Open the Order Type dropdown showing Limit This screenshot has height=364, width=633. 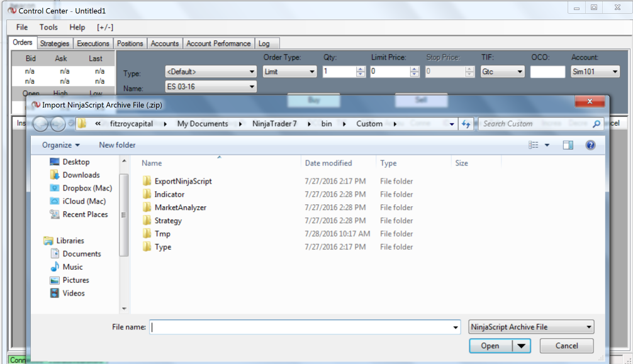(x=289, y=72)
